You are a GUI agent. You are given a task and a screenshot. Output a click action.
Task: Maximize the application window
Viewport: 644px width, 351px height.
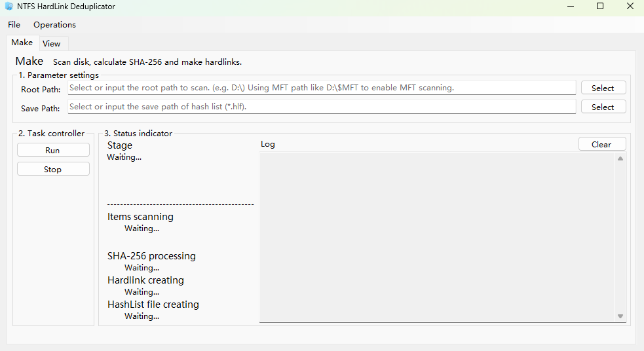pos(600,6)
